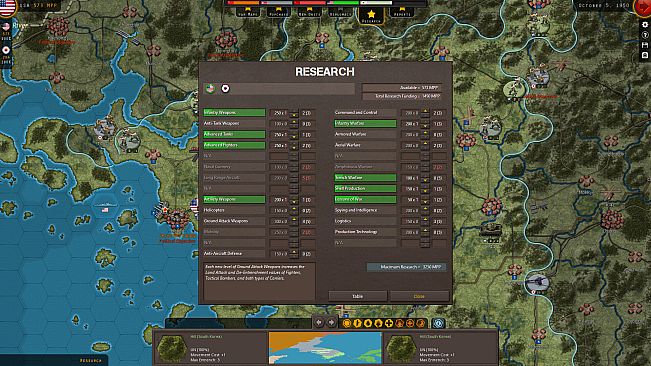Select the Advanced Fighters research category

tap(234, 145)
